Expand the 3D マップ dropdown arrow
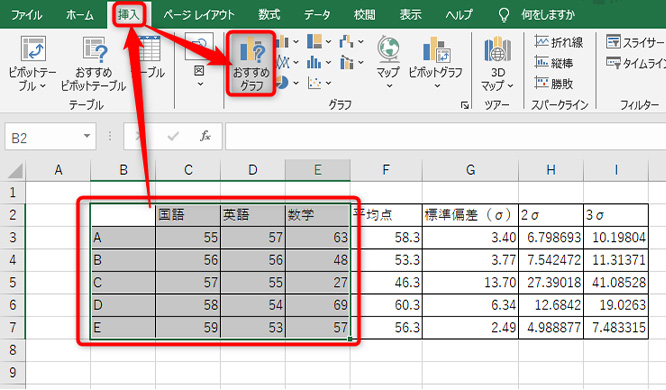Screen dimensions: 666x390 coord(510,86)
